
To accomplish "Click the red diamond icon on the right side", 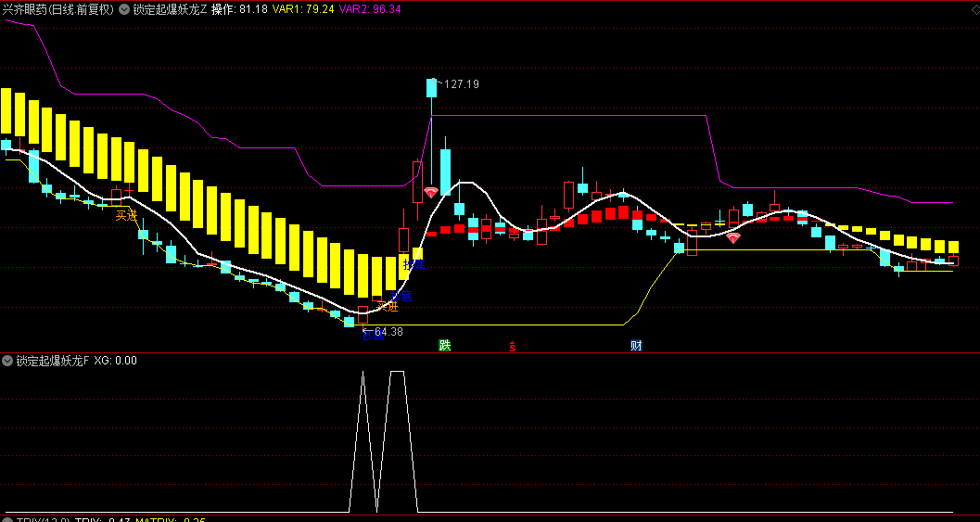I will click(x=733, y=237).
